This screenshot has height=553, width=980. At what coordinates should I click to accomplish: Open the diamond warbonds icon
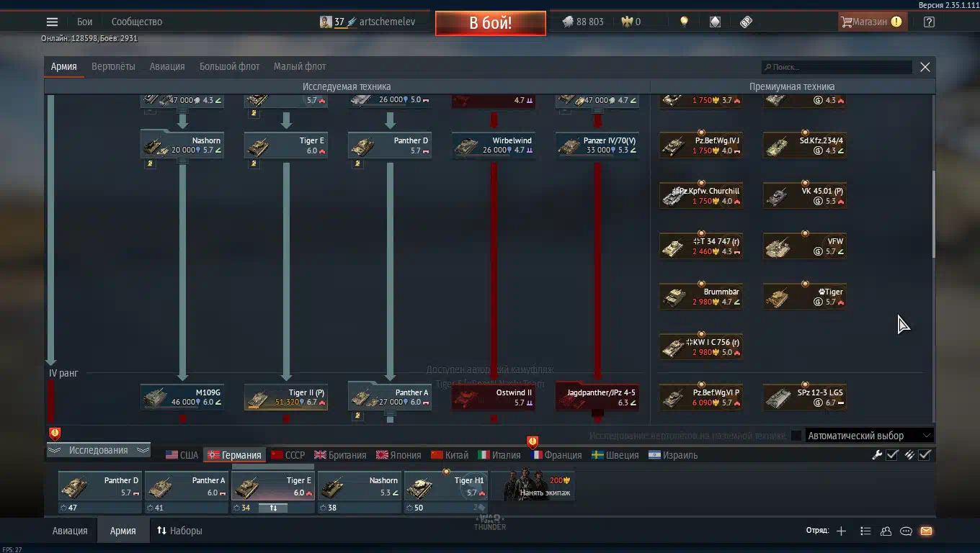[x=715, y=22]
